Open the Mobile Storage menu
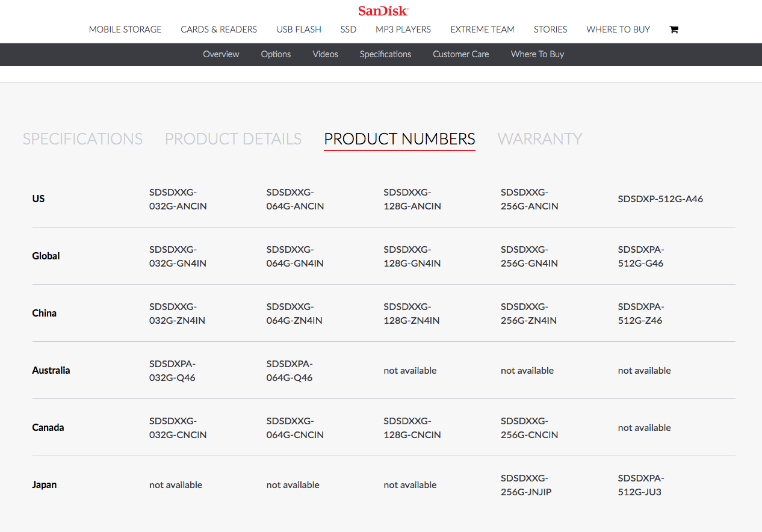Image resolution: width=762 pixels, height=532 pixels. click(x=125, y=29)
